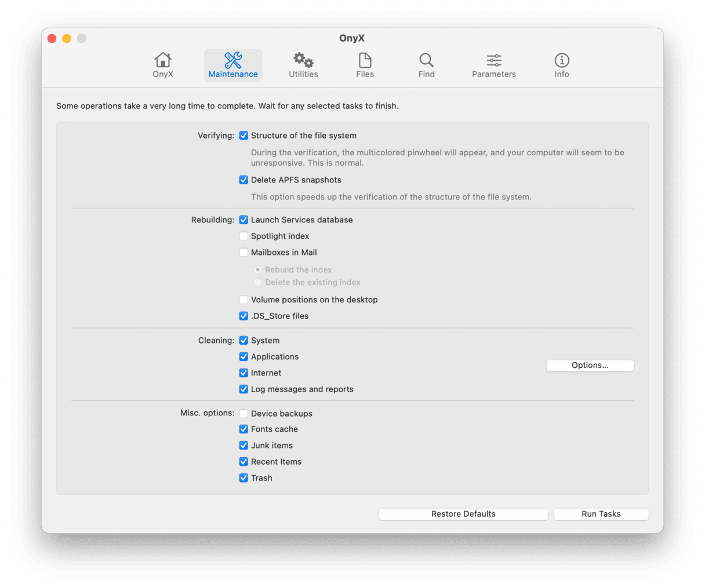Image resolution: width=705 pixels, height=588 pixels.
Task: Enable Device backups option
Action: click(244, 414)
